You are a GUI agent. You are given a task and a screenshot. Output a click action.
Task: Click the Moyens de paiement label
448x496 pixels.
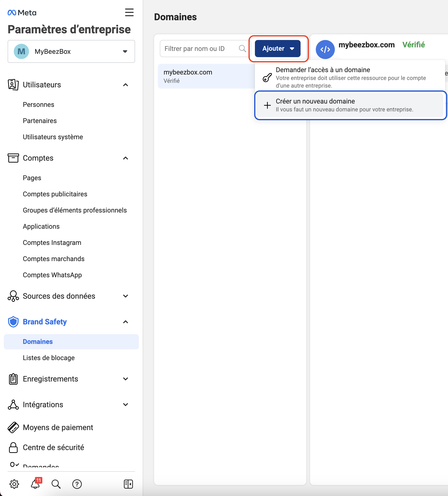point(58,428)
